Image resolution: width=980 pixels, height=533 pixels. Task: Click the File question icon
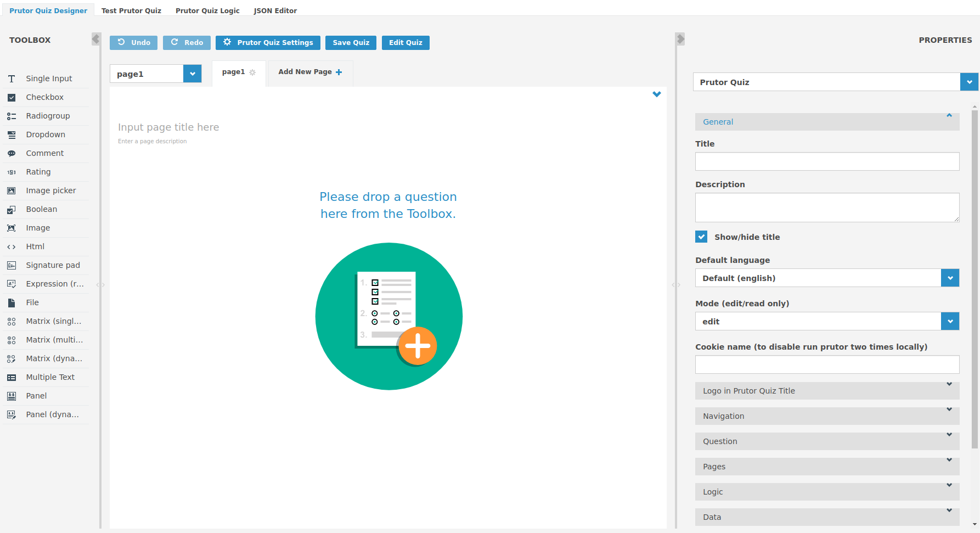pyautogui.click(x=12, y=302)
